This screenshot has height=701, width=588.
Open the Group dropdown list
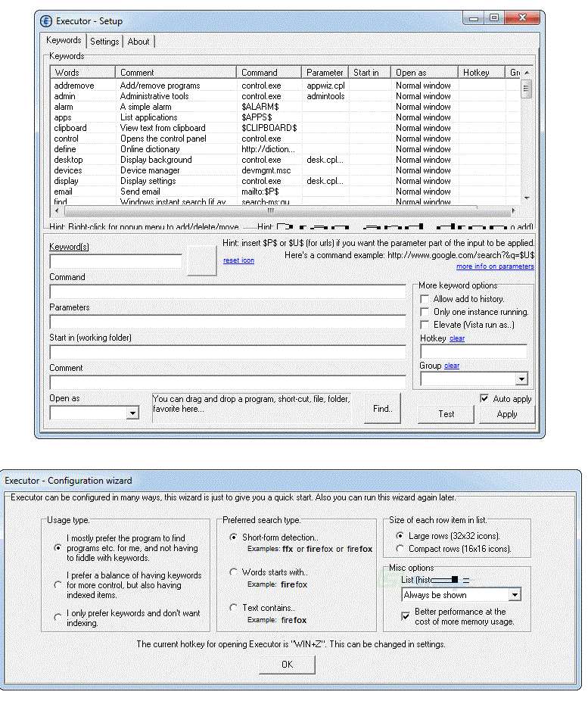[521, 379]
